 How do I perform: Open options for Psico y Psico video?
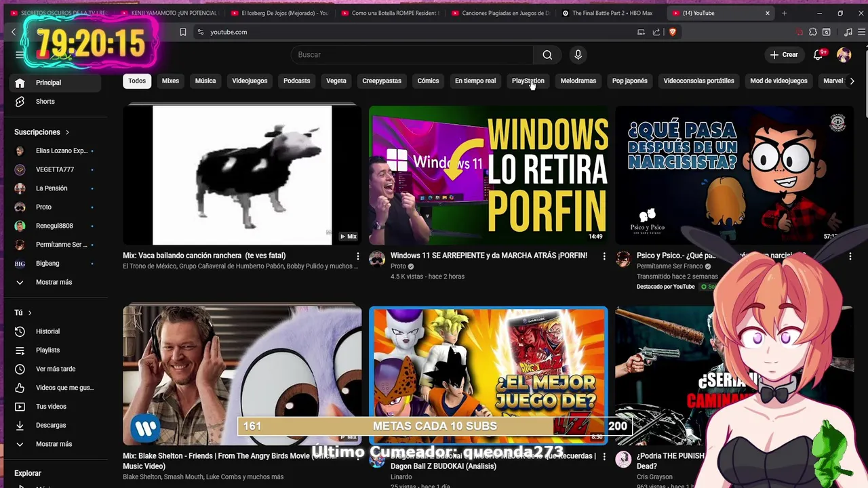(850, 256)
